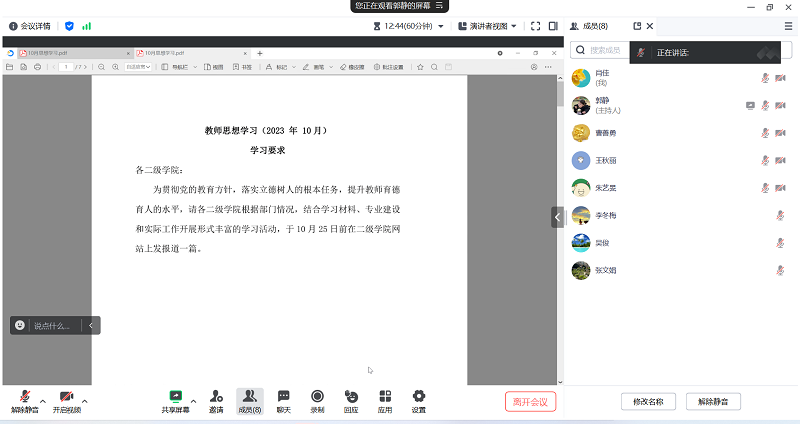The image size is (800, 424).
Task: Expand audio options arrow beside 解除静音
Action: pos(43,401)
